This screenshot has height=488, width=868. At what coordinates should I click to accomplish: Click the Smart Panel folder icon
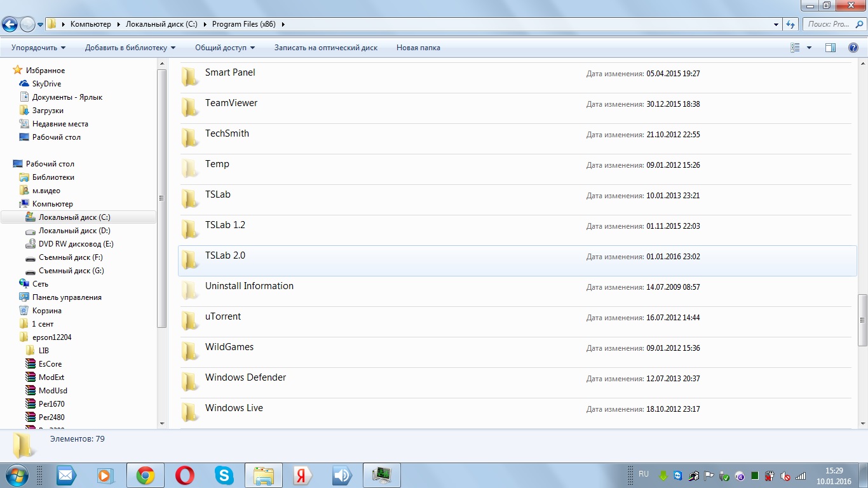pyautogui.click(x=189, y=77)
